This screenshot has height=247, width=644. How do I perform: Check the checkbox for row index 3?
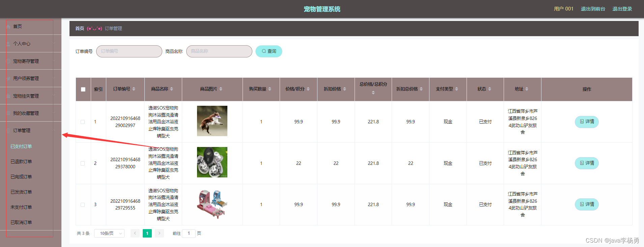pyautogui.click(x=83, y=205)
